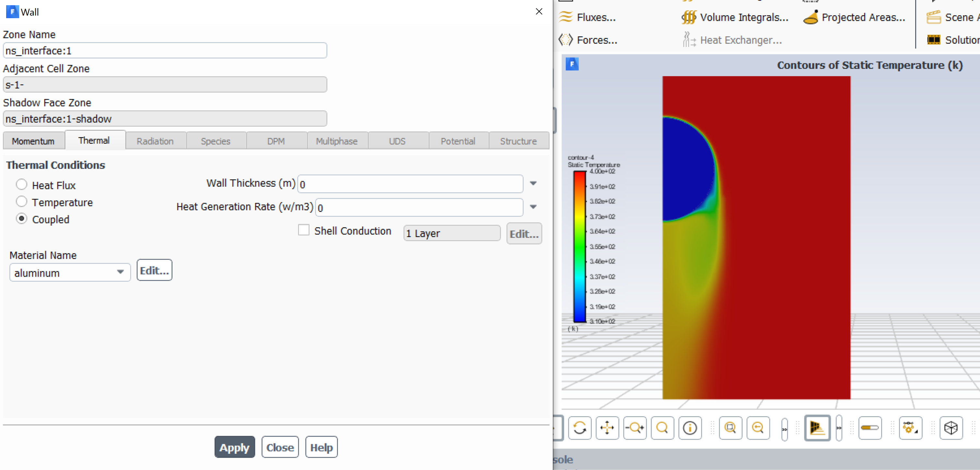
Task: Open the Material Name dropdown
Action: tap(121, 272)
